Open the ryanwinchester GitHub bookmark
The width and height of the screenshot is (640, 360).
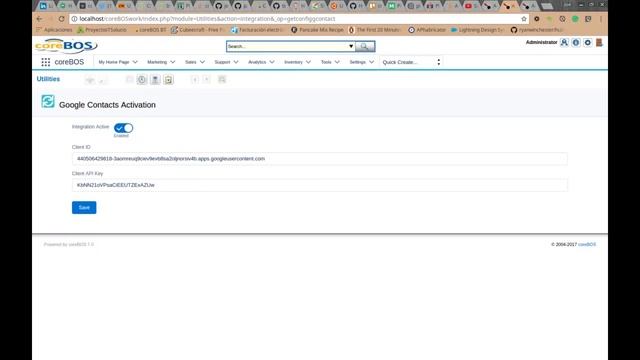(536, 30)
